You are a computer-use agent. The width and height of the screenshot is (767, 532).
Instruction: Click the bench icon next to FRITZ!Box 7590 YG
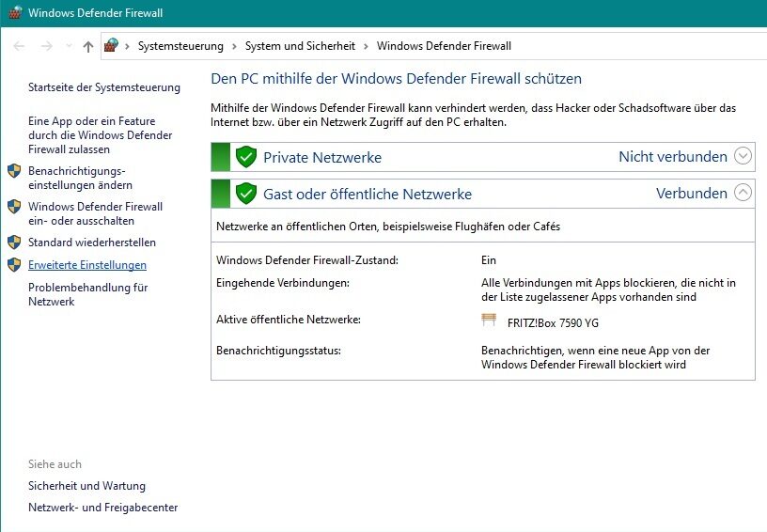488,321
